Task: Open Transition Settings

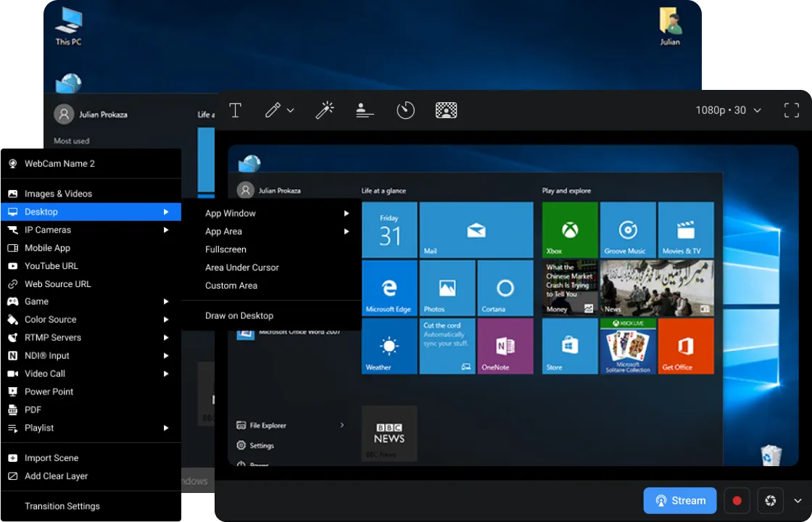Action: click(62, 506)
